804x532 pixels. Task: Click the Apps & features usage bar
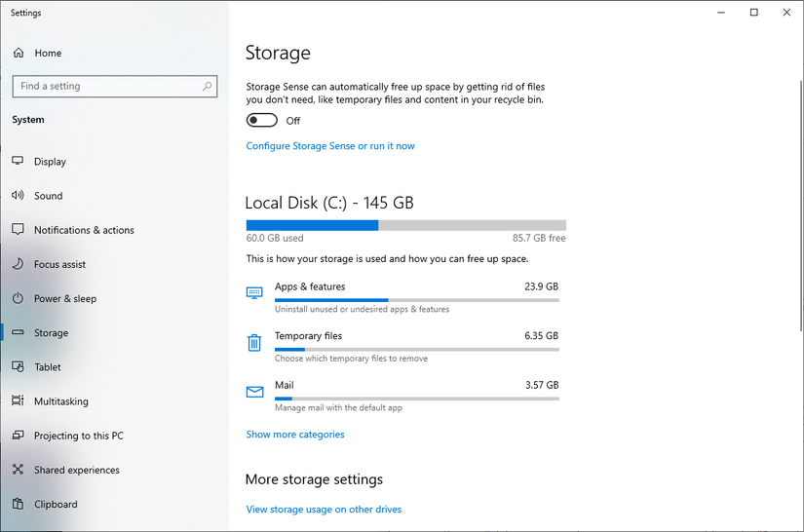coord(417,300)
